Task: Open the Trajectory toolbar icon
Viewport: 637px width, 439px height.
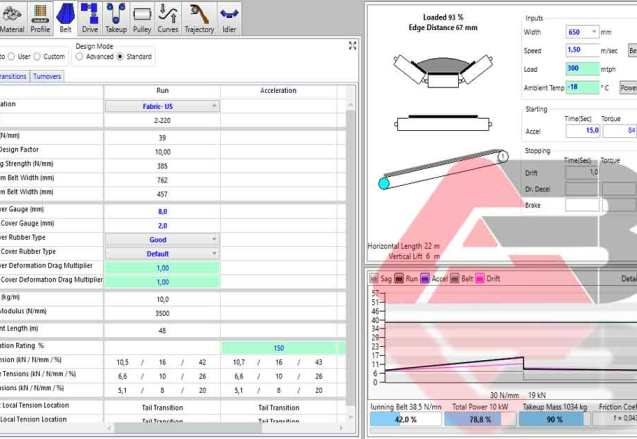Action: (x=199, y=16)
